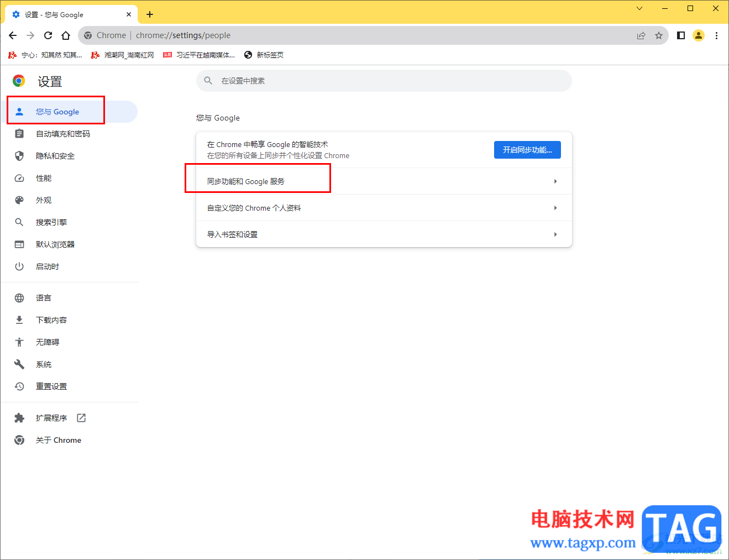
Task: Click the gauge icon for 性能
Action: pyautogui.click(x=19, y=178)
